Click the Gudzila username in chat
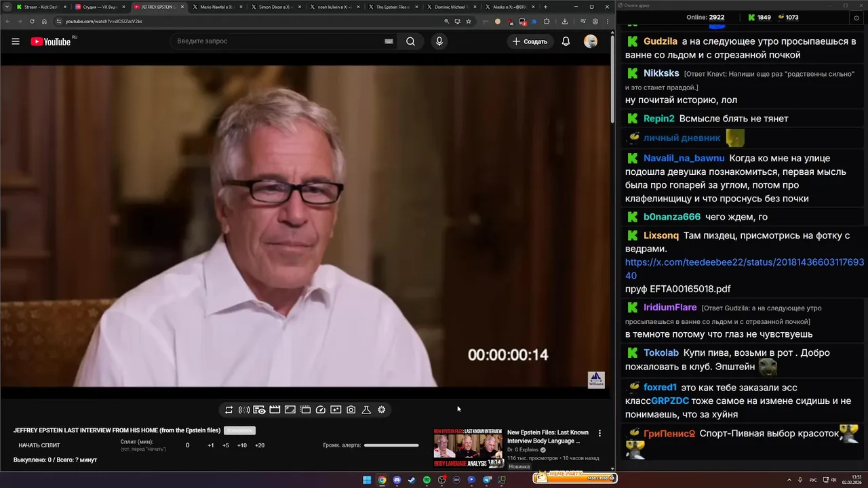Screen dimensions: 868x488 click(x=660, y=41)
